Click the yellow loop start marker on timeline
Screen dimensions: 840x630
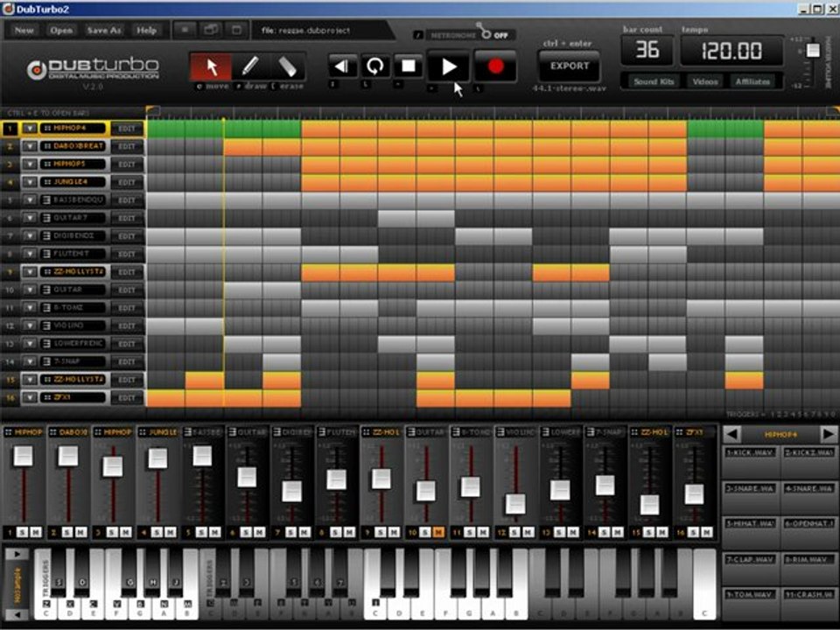pos(152,111)
